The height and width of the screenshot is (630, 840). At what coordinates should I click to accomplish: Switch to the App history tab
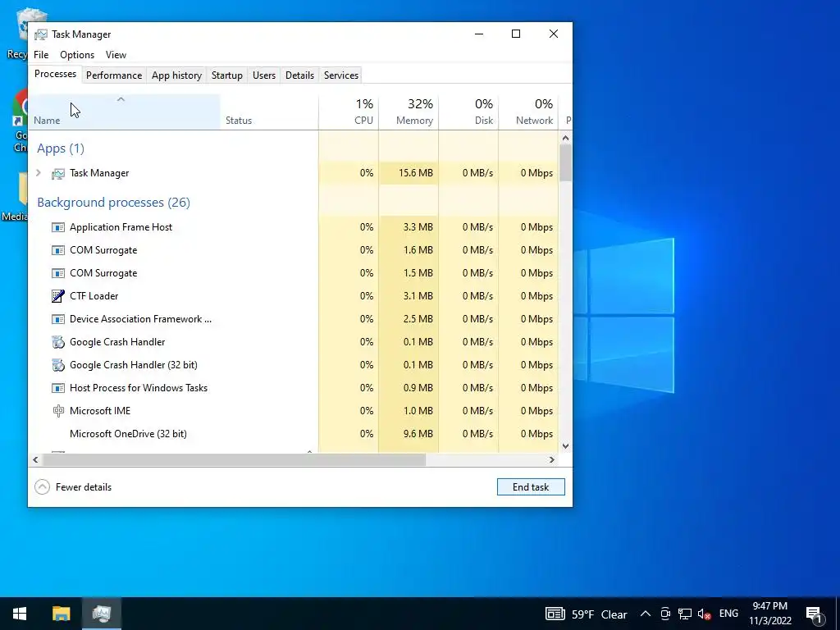177,75
